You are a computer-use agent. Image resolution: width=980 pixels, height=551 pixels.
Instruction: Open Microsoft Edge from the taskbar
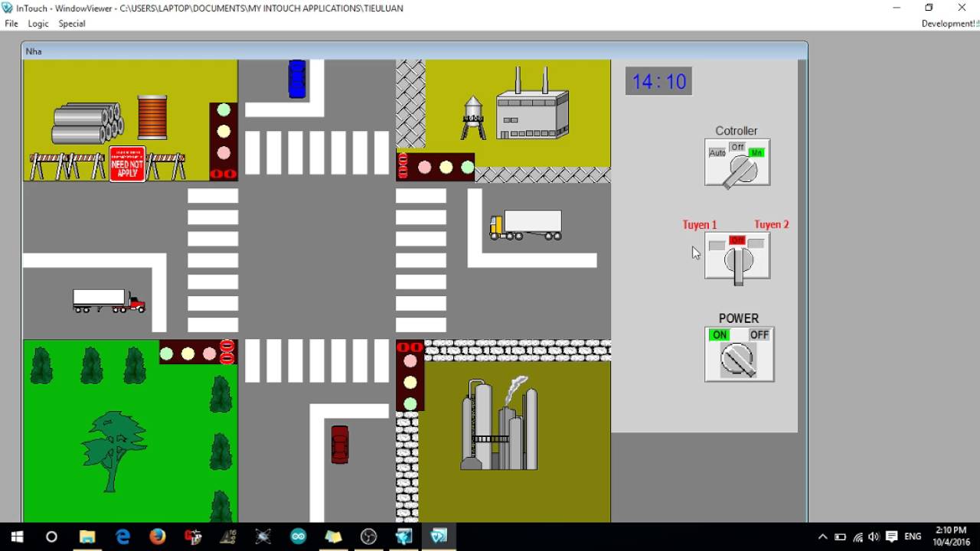122,536
